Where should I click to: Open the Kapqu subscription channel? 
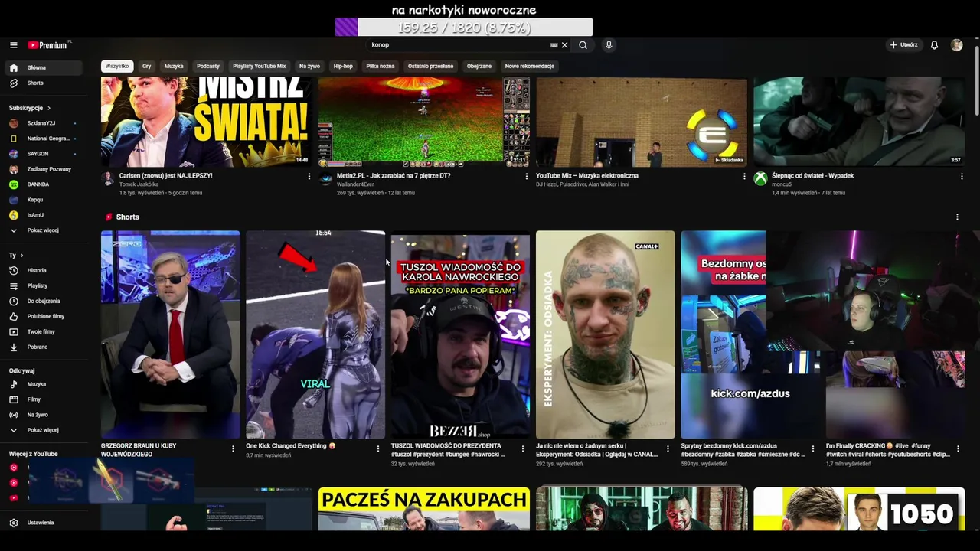pyautogui.click(x=44, y=200)
